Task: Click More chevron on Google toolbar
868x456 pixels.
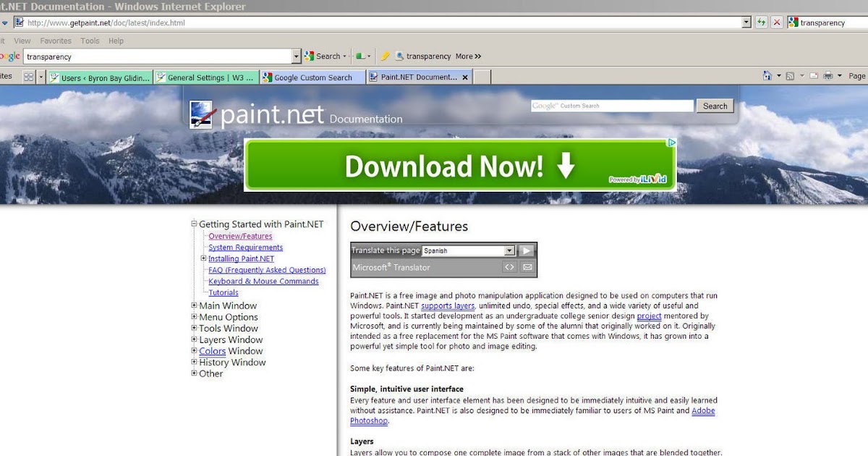Action: point(469,56)
